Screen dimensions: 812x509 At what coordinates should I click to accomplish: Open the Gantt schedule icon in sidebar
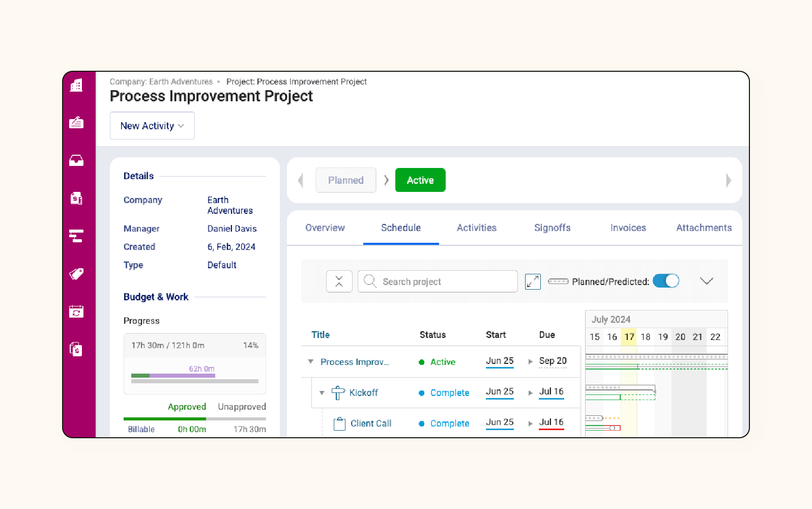76,236
